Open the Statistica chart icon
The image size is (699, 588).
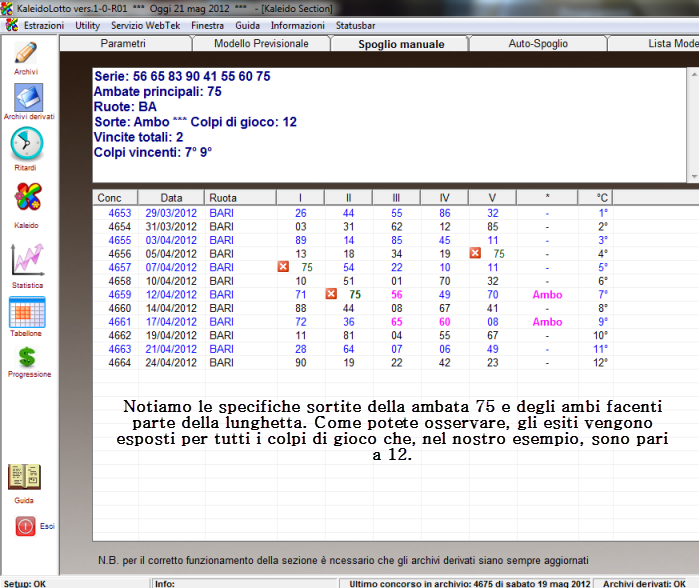click(x=27, y=260)
